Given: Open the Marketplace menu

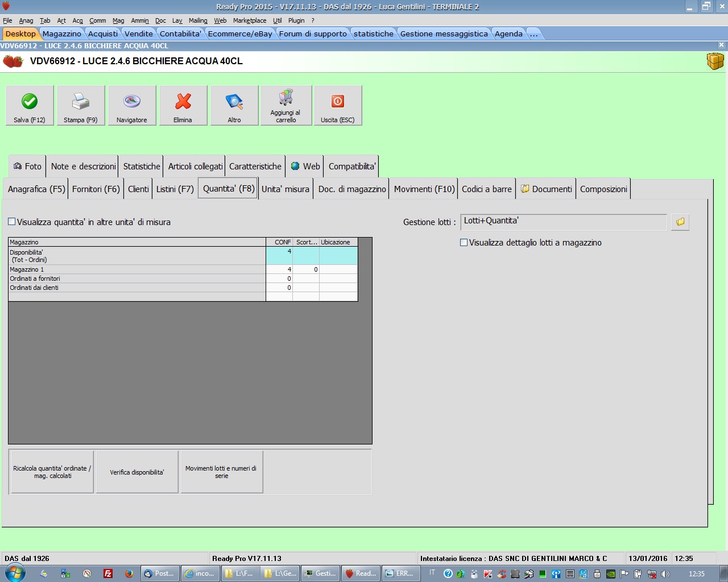Looking at the screenshot, I should (250, 20).
